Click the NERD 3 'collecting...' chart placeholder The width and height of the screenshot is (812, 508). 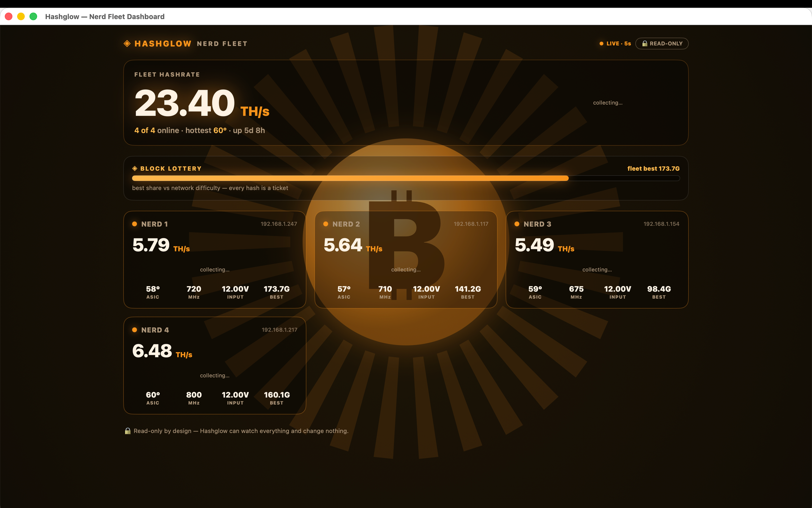point(597,270)
